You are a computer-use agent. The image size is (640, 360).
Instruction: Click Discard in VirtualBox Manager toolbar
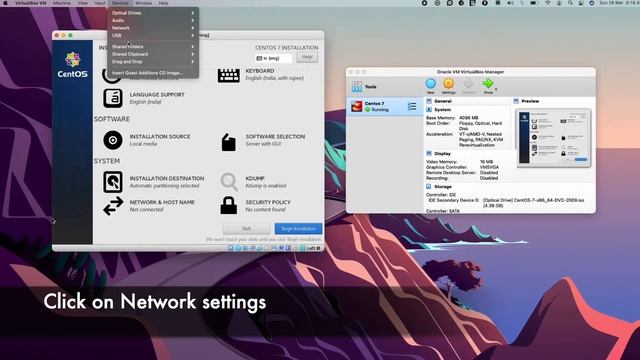click(x=468, y=86)
